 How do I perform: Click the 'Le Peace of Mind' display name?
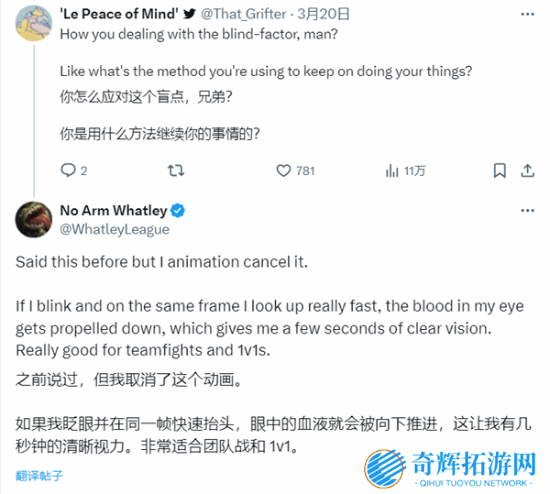point(119,14)
